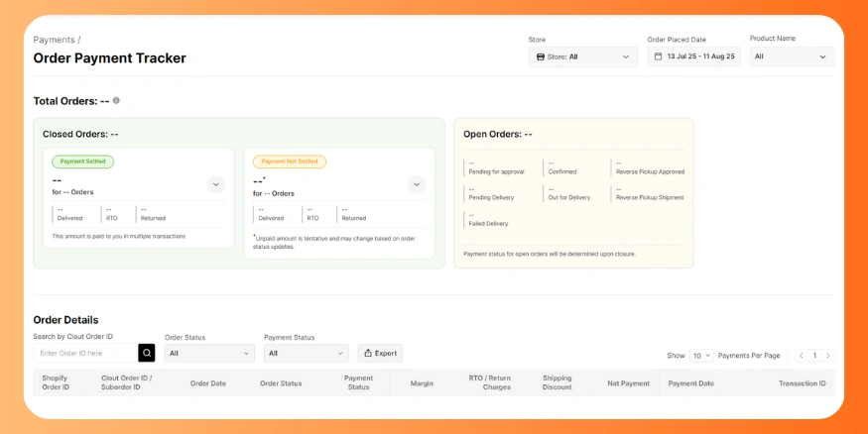
Task: Click the Export button
Action: point(380,353)
